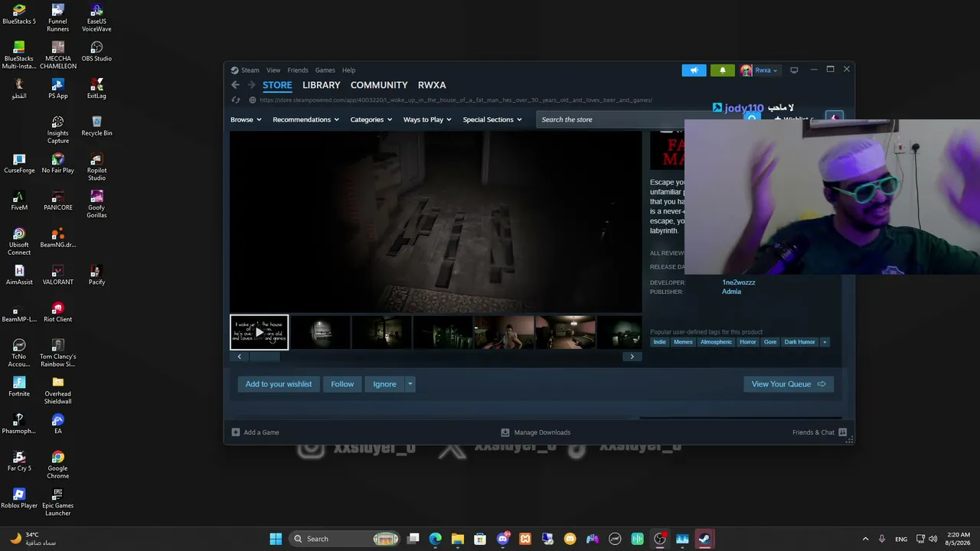The width and height of the screenshot is (980, 551).
Task: Open the OBS Studio desktop shortcut
Action: [96, 51]
